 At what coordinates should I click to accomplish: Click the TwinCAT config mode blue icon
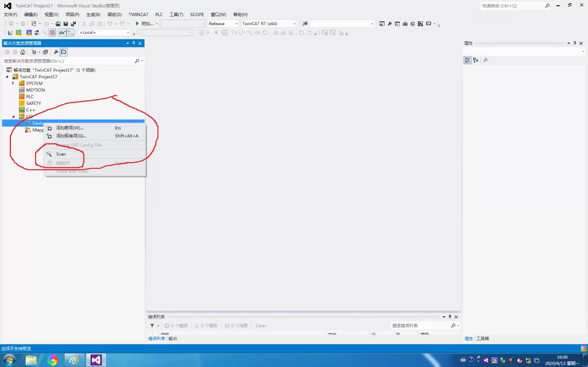pos(29,33)
